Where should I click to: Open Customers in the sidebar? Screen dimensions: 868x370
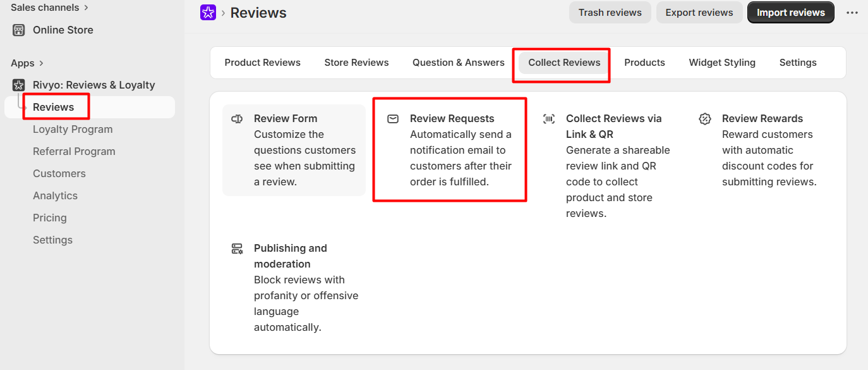click(x=59, y=173)
